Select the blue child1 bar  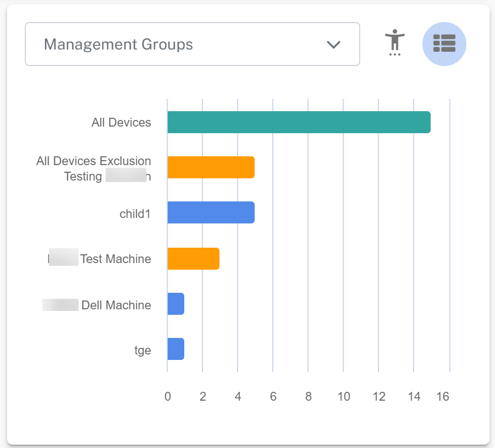coord(211,212)
